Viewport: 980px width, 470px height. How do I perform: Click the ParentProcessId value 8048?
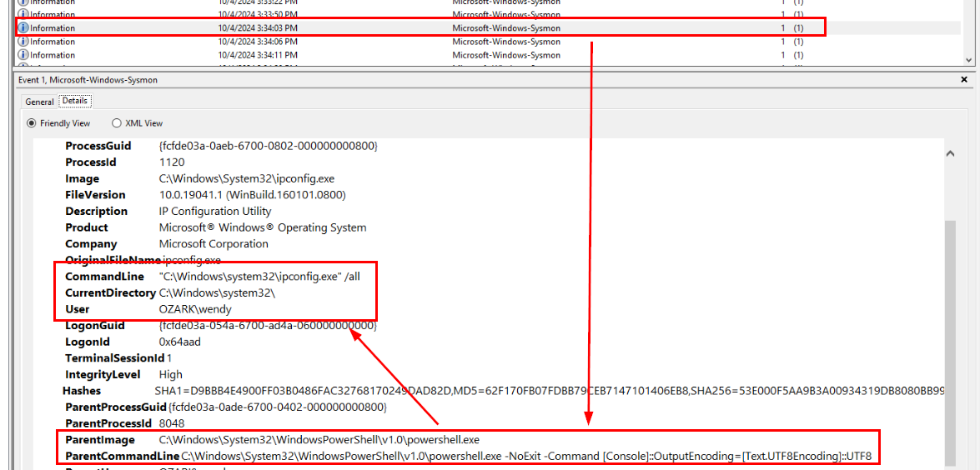[x=172, y=423]
